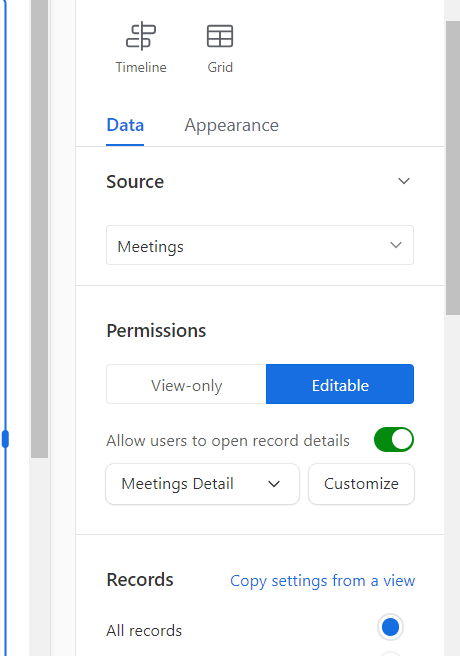
Task: Click the gray left-side scrollbar track
Action: click(39, 229)
